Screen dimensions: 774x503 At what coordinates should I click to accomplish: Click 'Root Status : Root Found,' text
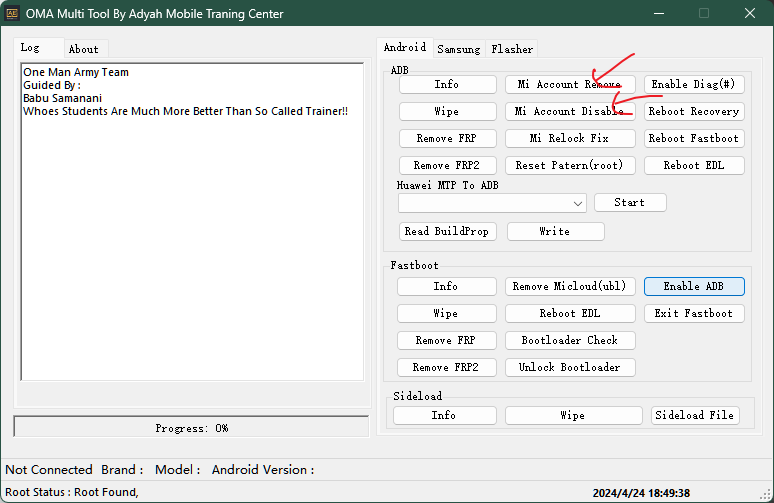(x=72, y=492)
